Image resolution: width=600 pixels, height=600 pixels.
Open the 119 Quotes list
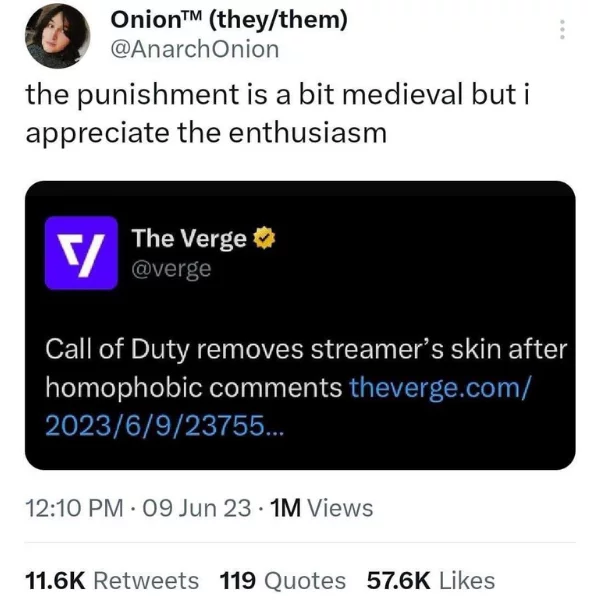coord(282,580)
